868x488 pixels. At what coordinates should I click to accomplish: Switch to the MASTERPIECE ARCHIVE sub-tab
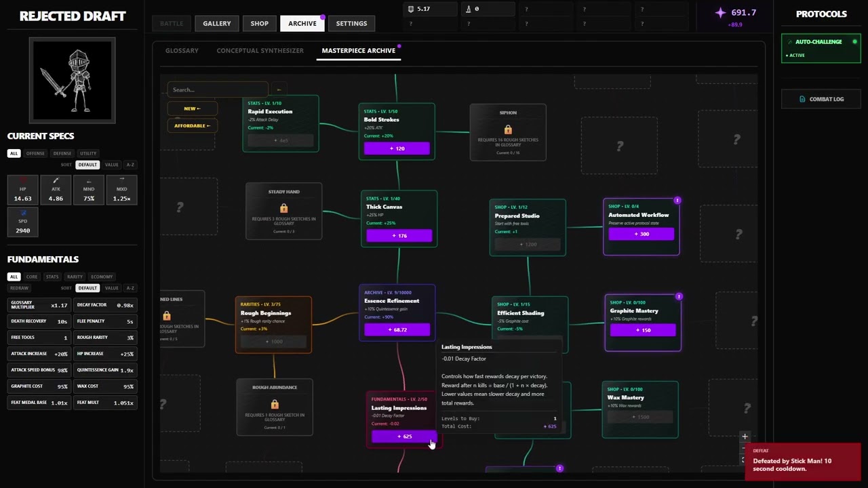359,51
